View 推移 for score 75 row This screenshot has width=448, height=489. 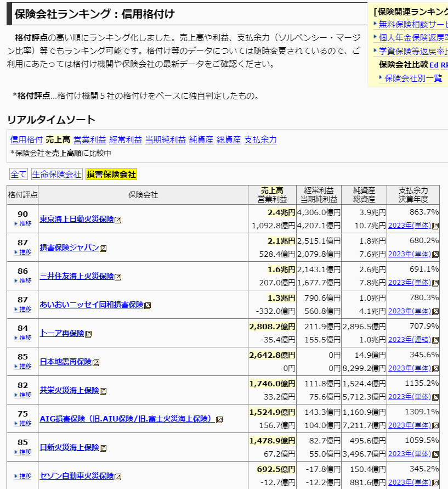(x=23, y=423)
